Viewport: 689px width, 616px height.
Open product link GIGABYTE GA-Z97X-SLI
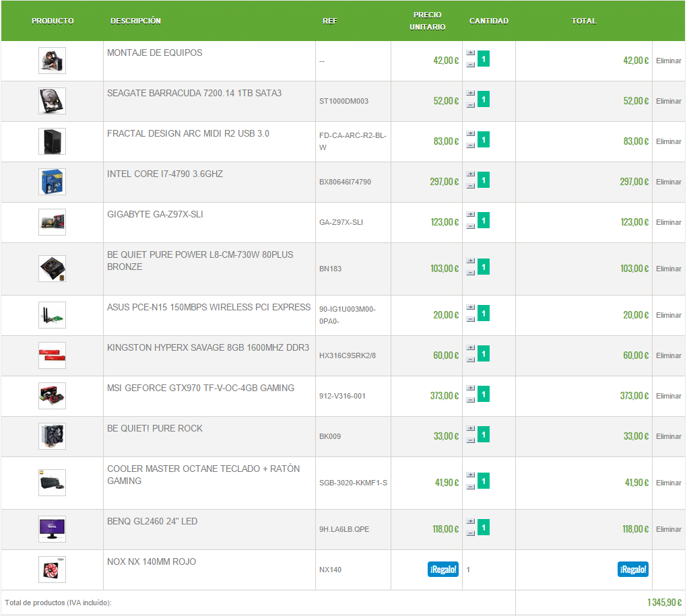pos(155,215)
